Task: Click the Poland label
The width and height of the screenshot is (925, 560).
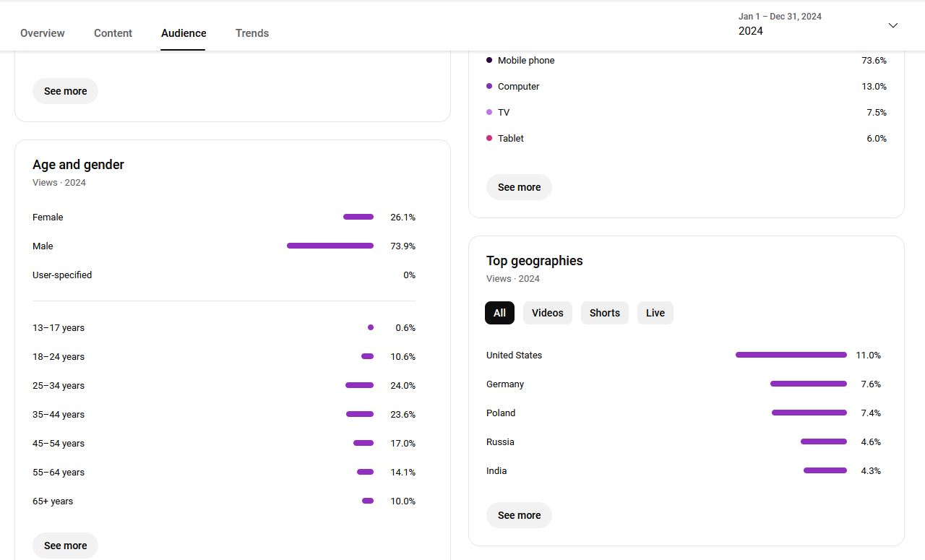Action: [x=501, y=413]
